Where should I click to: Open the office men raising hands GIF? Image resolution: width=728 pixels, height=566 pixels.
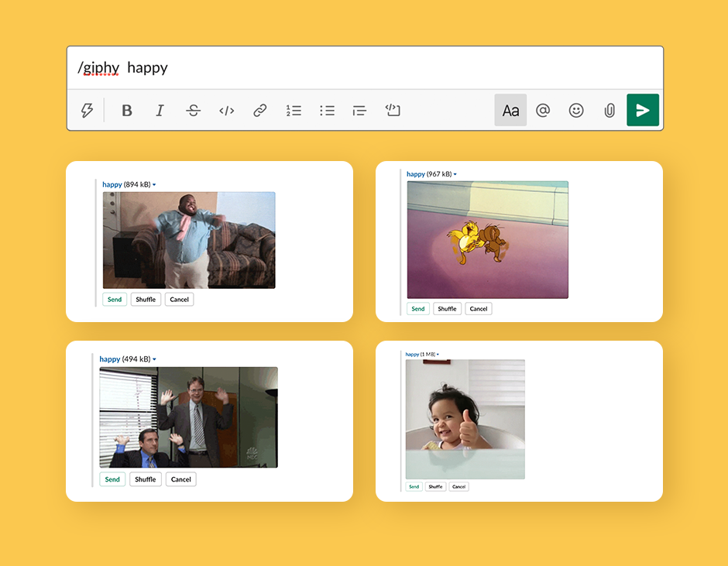tap(188, 417)
